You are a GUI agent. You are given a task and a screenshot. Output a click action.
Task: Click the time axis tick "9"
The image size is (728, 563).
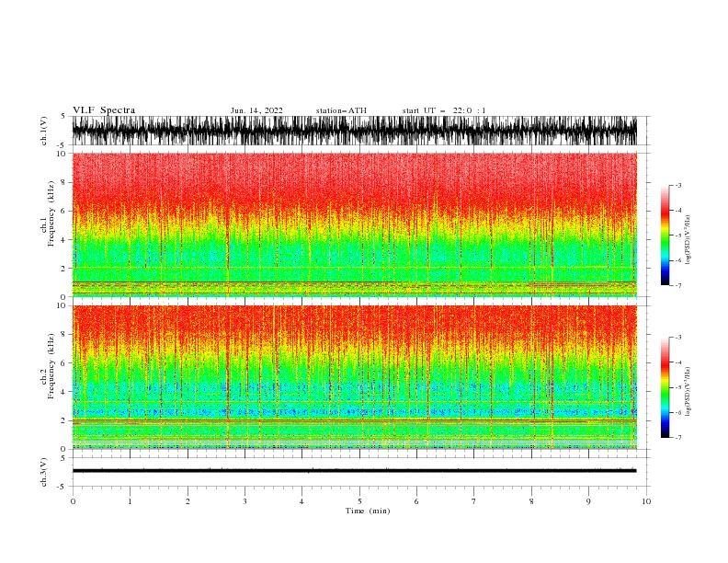(588, 501)
